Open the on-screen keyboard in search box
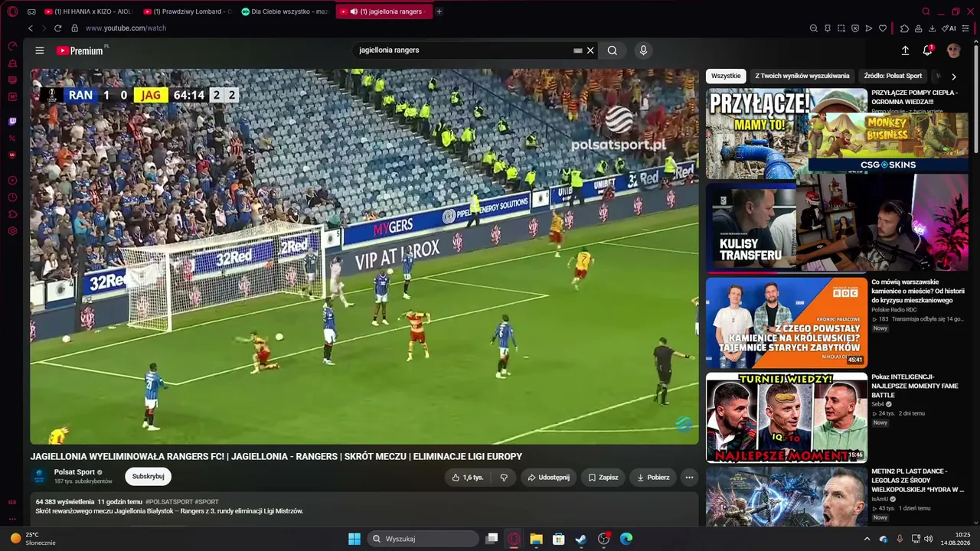Viewport: 980px width, 551px height. (578, 51)
